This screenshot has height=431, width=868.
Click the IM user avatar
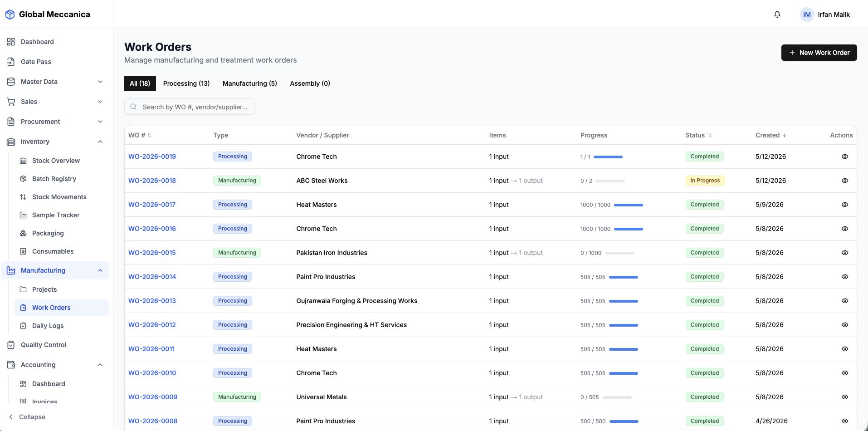coord(807,15)
